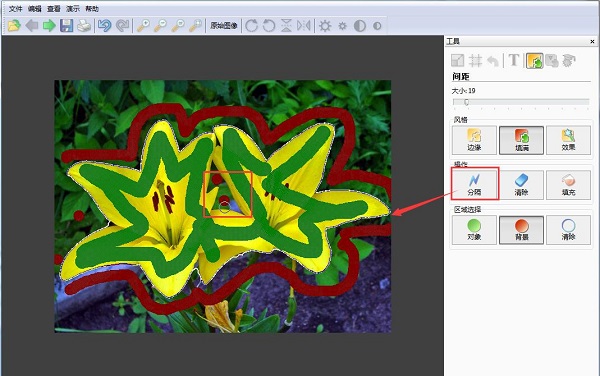Undo last action with blue arrow
Image resolution: width=600 pixels, height=376 pixels.
point(104,26)
